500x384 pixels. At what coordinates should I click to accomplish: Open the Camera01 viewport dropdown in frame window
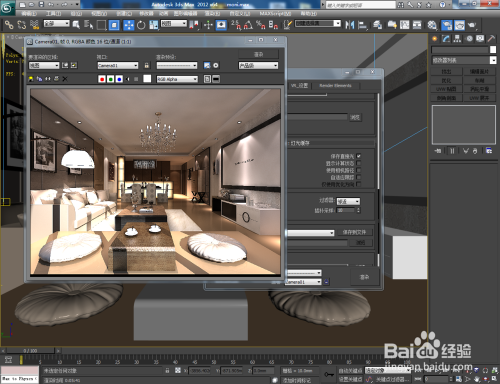tap(118, 65)
